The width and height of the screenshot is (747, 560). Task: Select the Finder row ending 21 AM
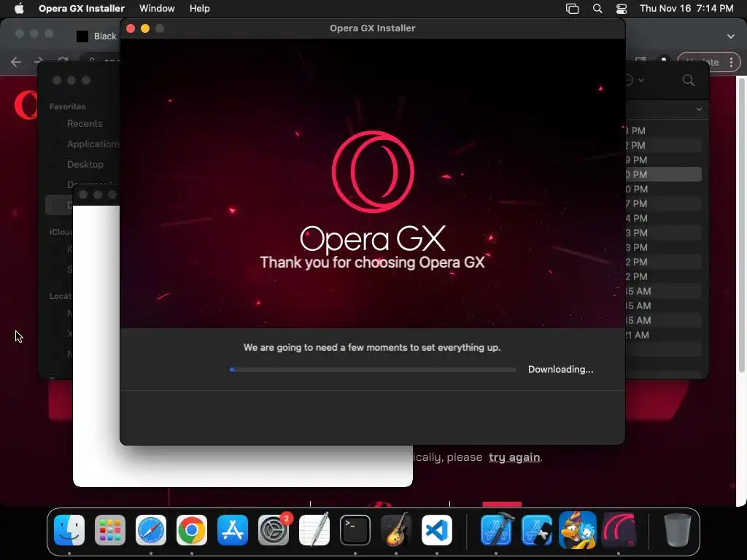[662, 335]
